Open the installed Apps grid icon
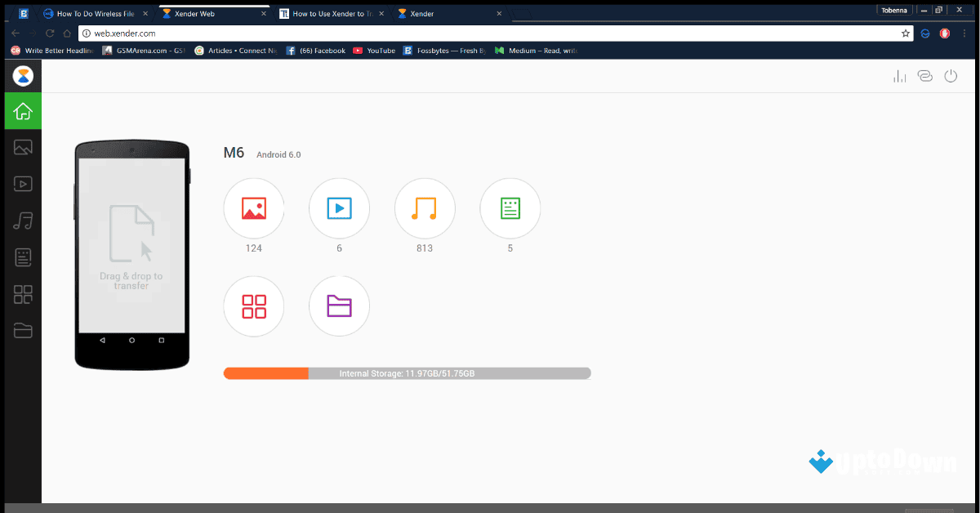The width and height of the screenshot is (980, 513). [253, 306]
